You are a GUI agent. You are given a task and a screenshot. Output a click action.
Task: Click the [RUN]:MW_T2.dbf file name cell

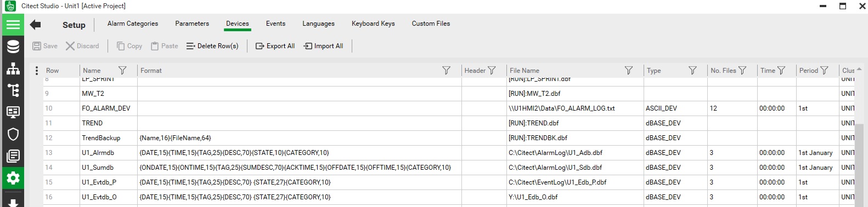coord(575,94)
